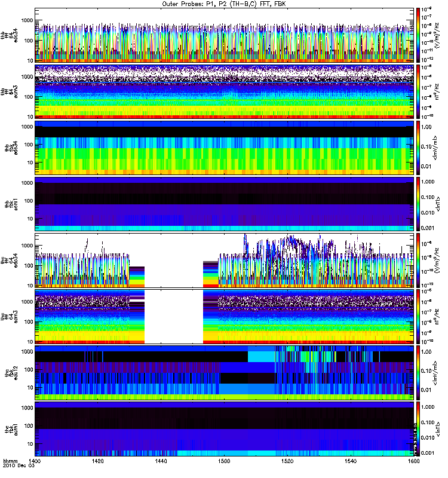
Task: Click the 1000 tick label of thc fbk edc12 panel
Action: 27,351
